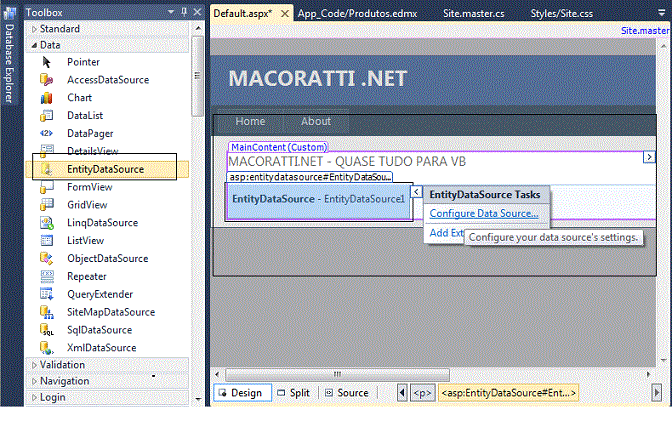Click the About menu item

[x=316, y=122]
